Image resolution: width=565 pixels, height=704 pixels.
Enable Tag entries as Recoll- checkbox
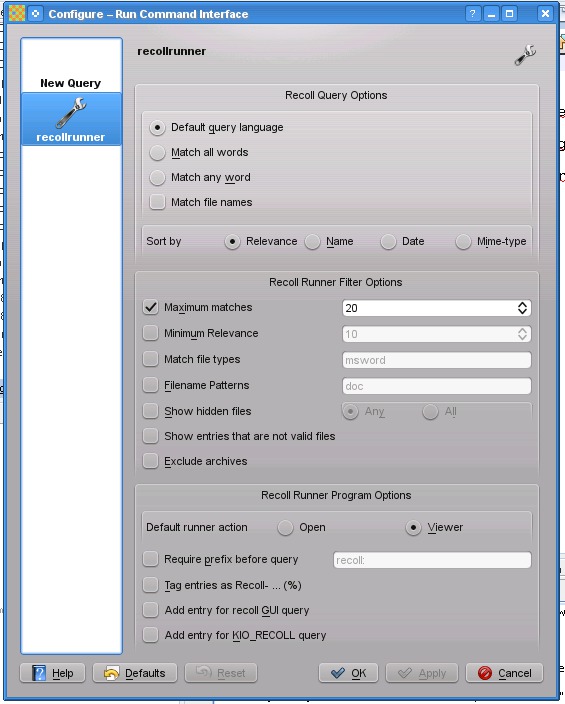(150, 585)
